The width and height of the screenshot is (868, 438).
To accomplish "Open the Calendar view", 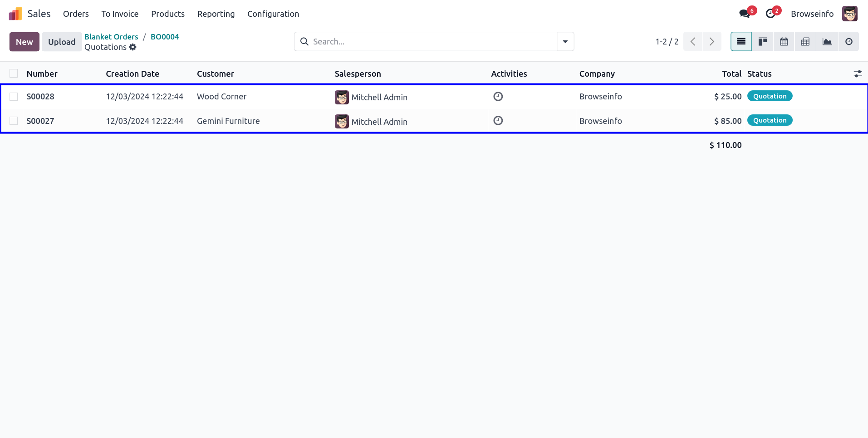I will [x=784, y=42].
